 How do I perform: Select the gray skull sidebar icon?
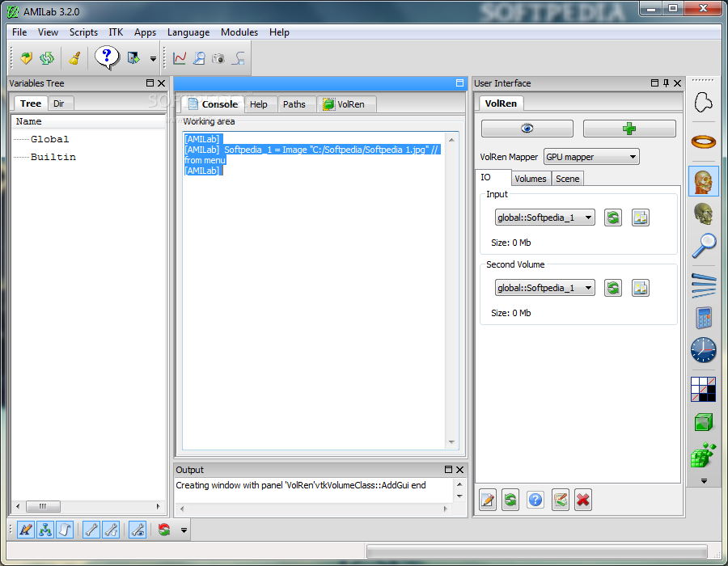coord(704,214)
